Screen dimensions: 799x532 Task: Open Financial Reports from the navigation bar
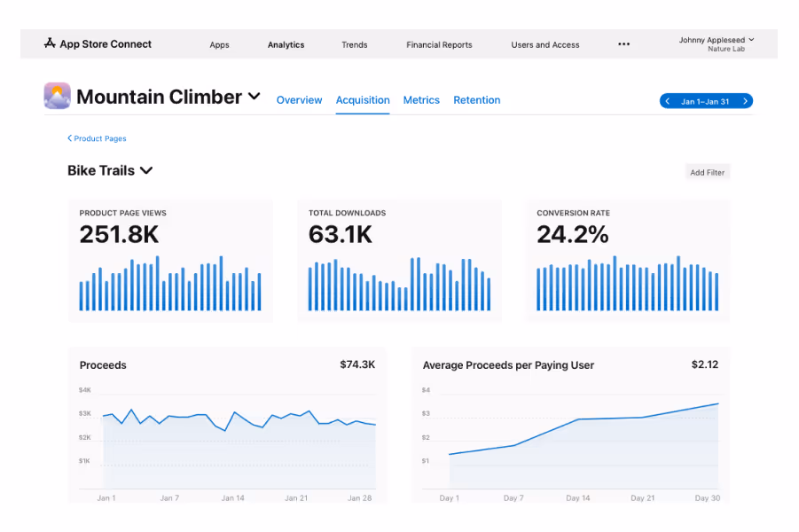click(439, 43)
